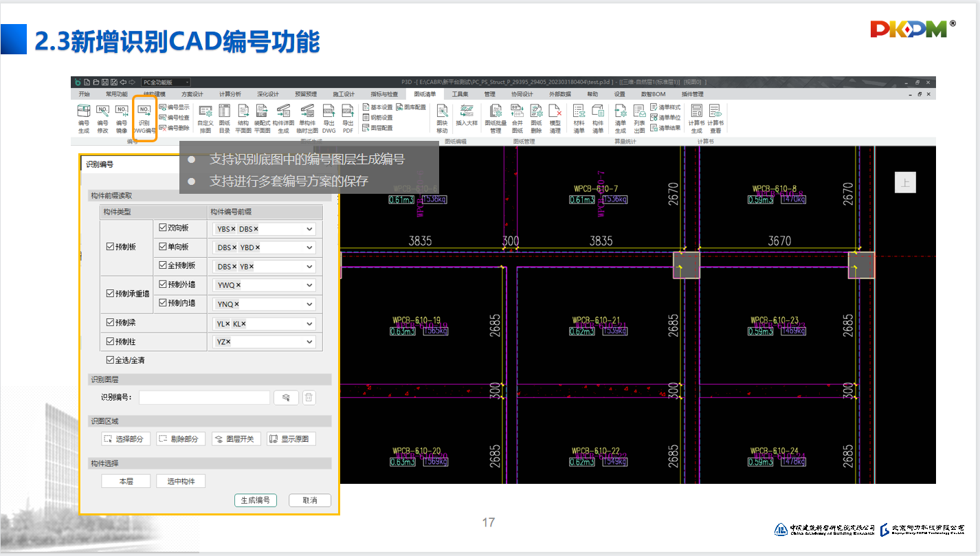
Task: Click the 计算书查看 icon
Action: (715, 115)
